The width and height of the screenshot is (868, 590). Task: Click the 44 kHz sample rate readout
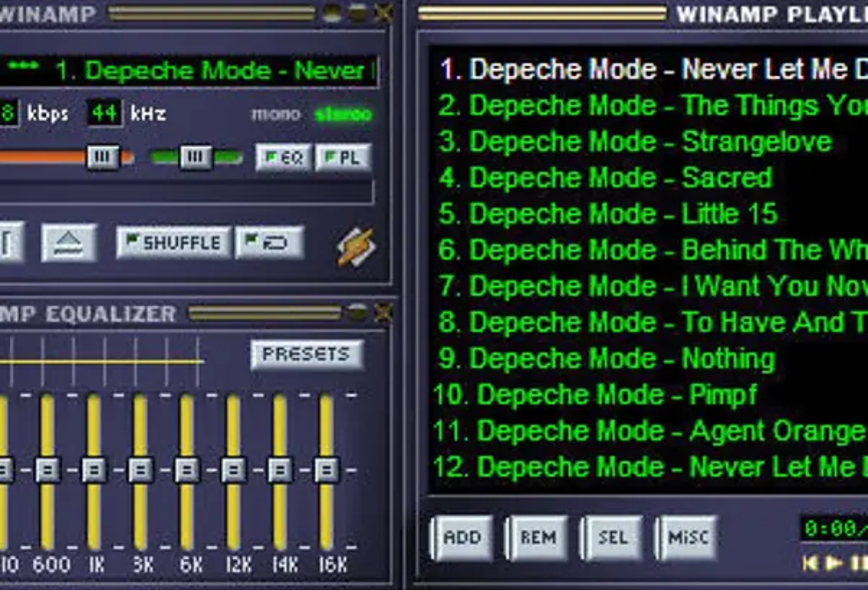tap(104, 113)
